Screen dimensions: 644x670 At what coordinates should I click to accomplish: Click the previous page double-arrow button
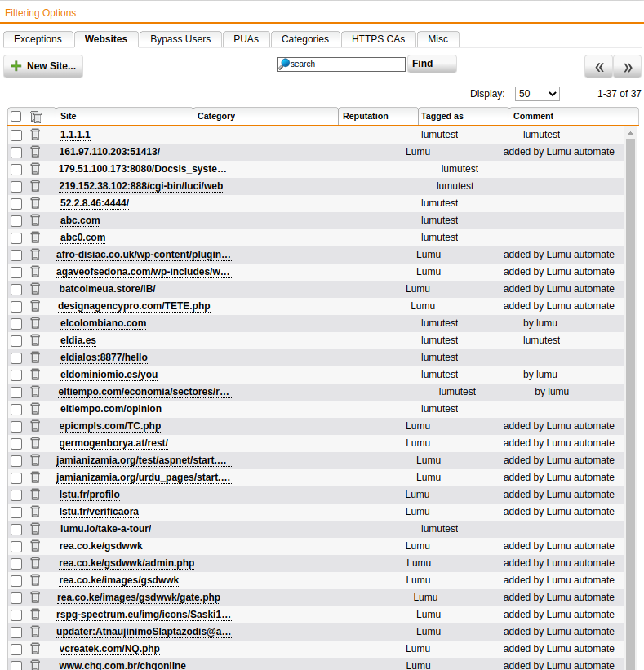[598, 67]
